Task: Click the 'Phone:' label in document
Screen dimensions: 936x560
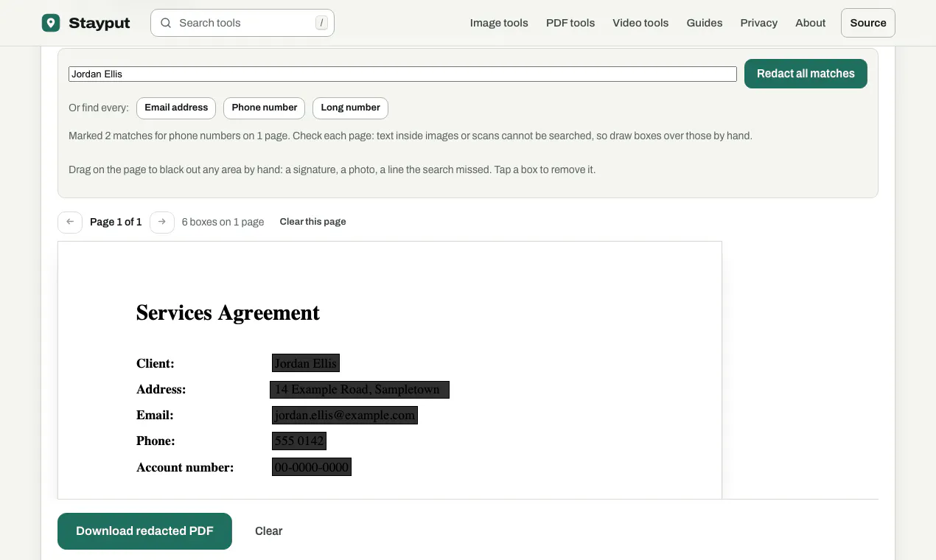Action: (156, 441)
